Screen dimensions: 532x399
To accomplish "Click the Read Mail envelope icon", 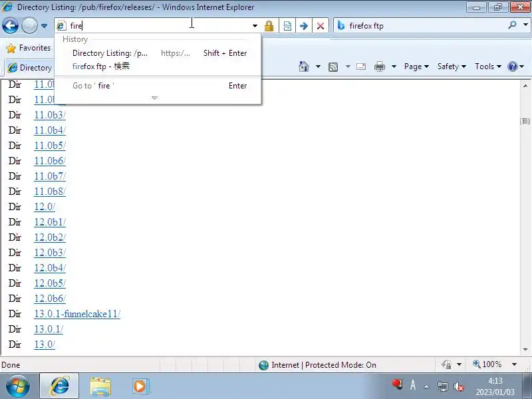I will (361, 66).
